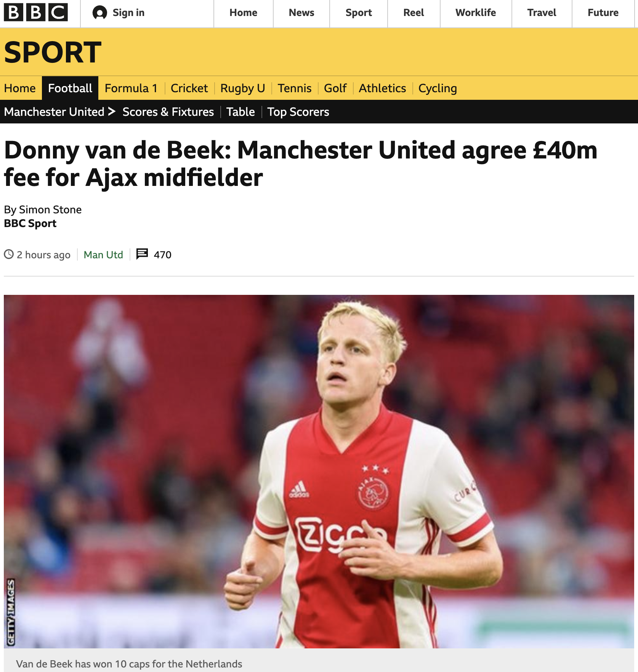Click the clock icon beside 2 hours ago
Image resolution: width=638 pixels, height=672 pixels.
[x=9, y=254]
